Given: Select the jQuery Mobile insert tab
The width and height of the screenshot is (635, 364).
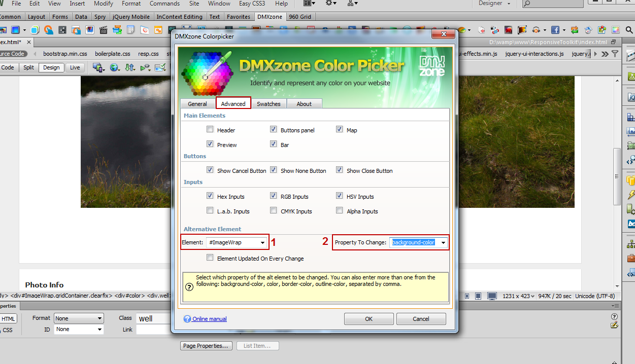Looking at the screenshot, I should coord(131,17).
